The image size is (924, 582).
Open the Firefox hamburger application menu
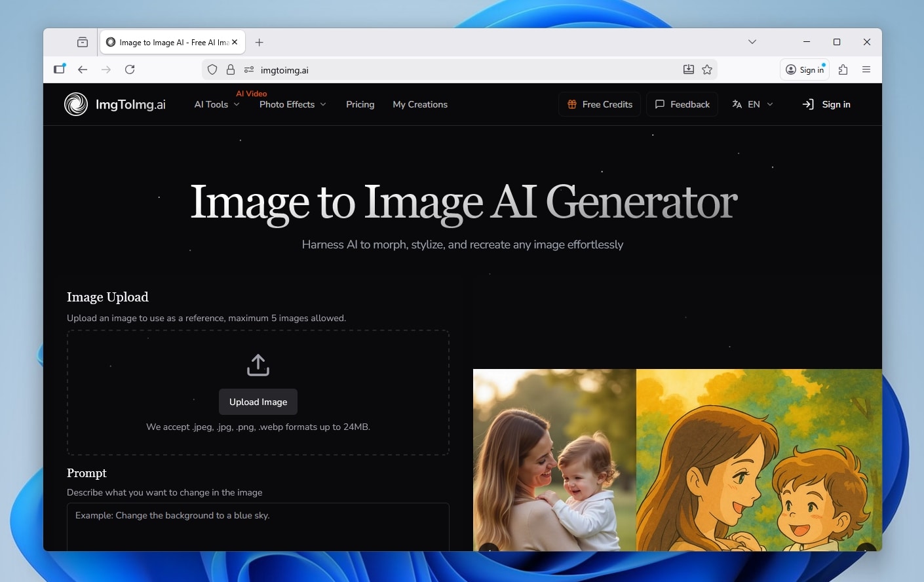click(x=866, y=69)
